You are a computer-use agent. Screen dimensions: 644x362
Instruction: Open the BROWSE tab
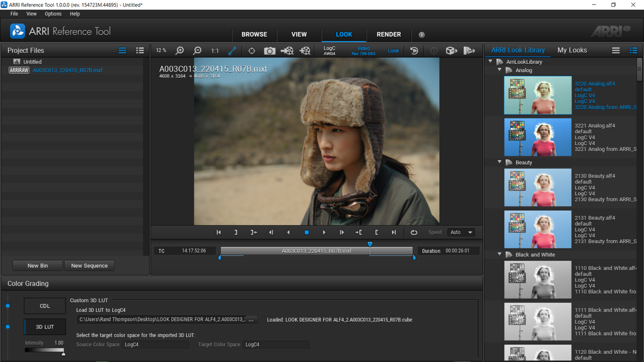pos(255,34)
